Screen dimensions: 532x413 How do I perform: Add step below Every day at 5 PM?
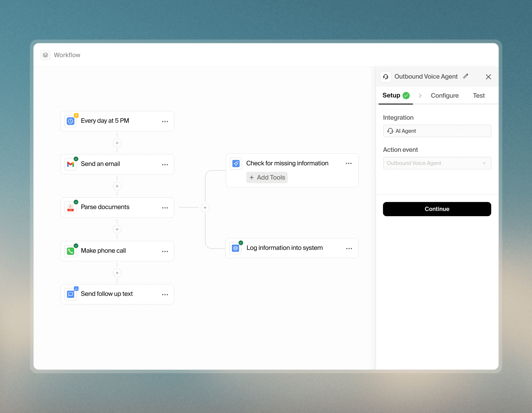pos(117,143)
